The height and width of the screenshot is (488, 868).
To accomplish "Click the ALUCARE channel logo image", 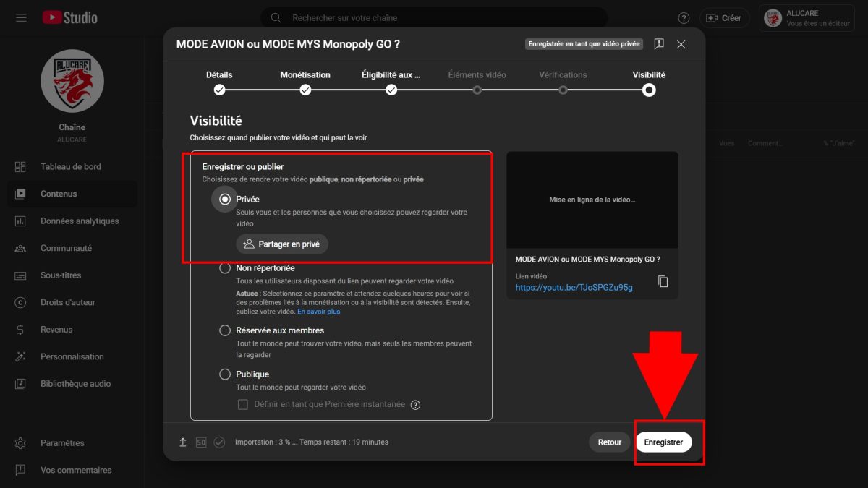I will (x=72, y=81).
